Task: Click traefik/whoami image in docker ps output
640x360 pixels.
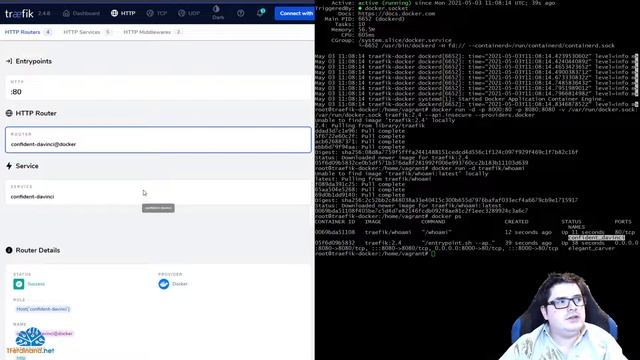Action: coord(388,232)
